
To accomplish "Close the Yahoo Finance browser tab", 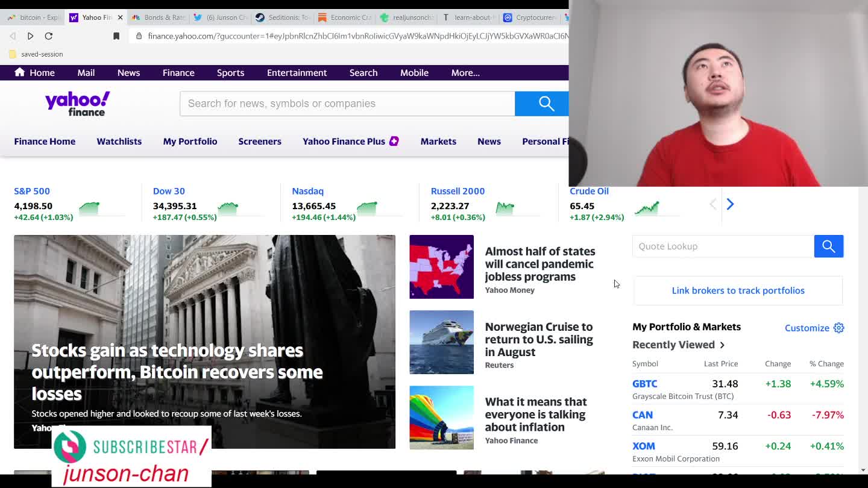I will click(x=120, y=17).
